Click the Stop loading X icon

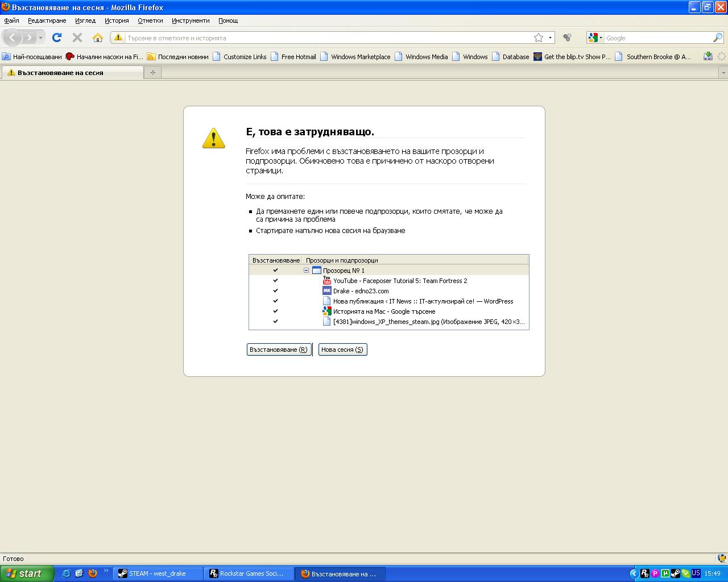77,38
